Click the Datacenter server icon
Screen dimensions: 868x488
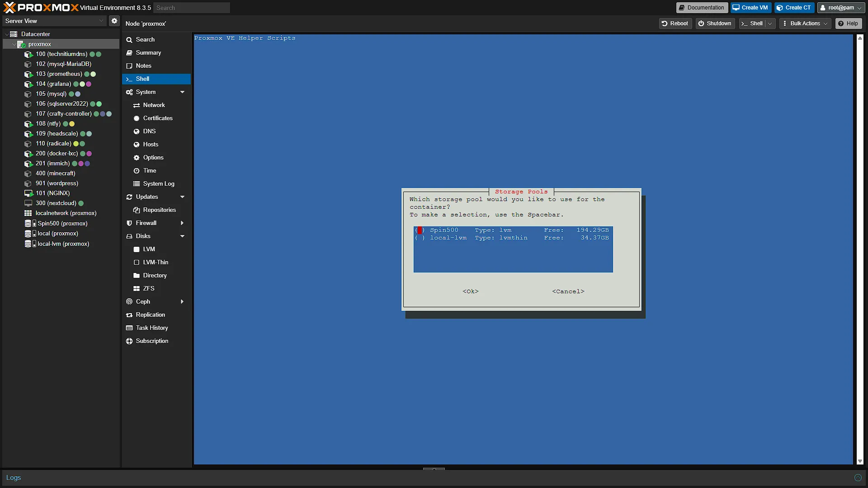coord(14,34)
